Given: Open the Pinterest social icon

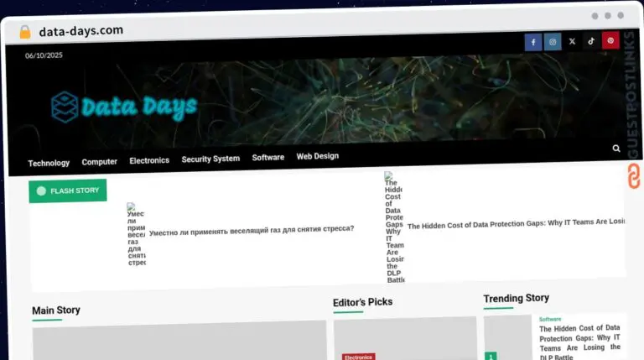Looking at the screenshot, I should (610, 40).
